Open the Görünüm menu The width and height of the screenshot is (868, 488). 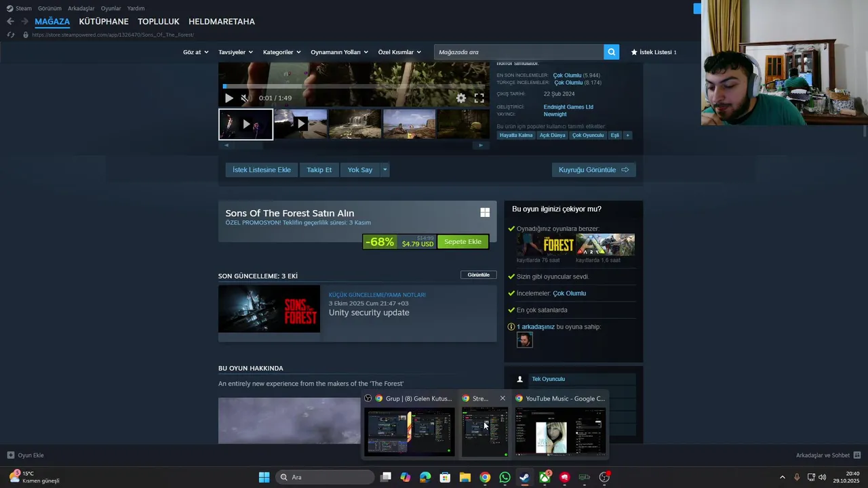tap(50, 8)
